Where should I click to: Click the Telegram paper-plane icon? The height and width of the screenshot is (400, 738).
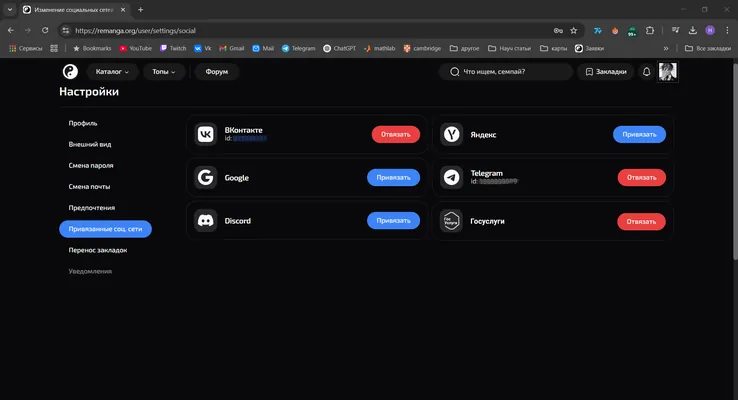[x=451, y=177]
